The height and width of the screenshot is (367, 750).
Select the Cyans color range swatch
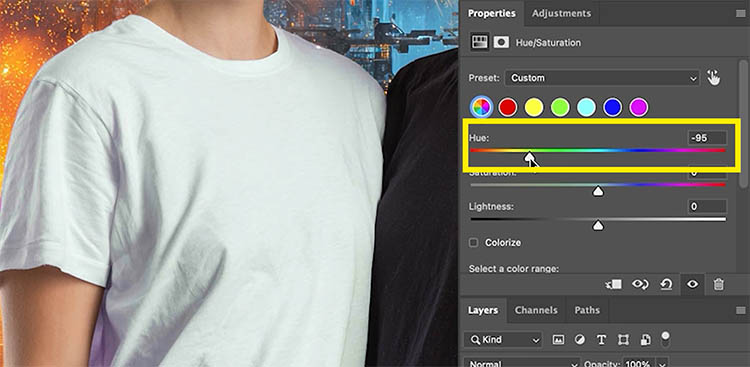pyautogui.click(x=586, y=107)
